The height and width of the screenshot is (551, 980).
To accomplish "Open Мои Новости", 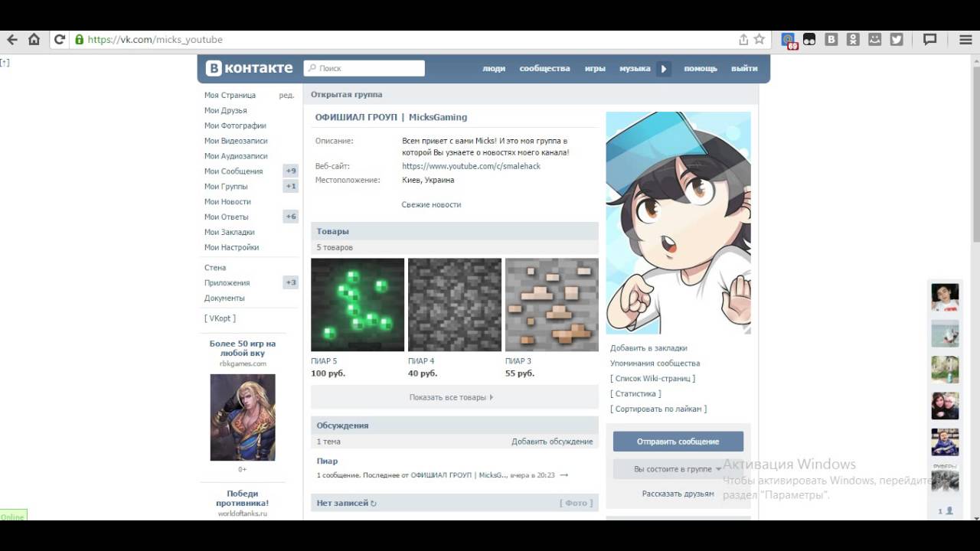I will click(227, 202).
